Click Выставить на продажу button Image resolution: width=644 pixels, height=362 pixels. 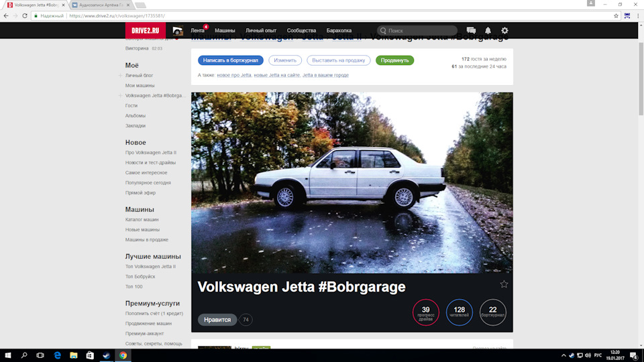[x=338, y=60]
